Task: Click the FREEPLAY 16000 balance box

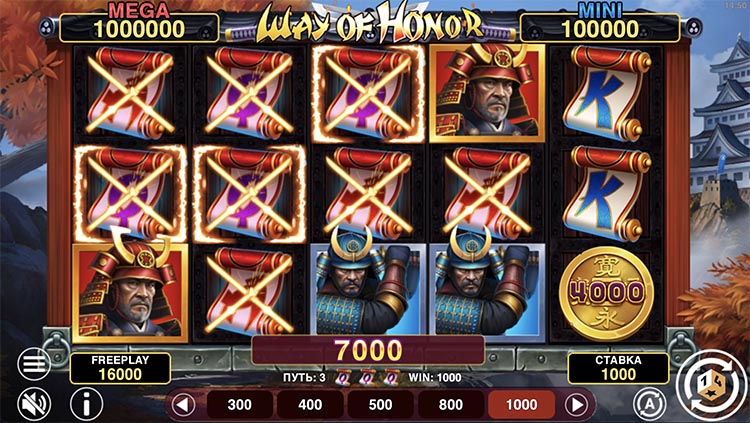Action: (x=121, y=368)
